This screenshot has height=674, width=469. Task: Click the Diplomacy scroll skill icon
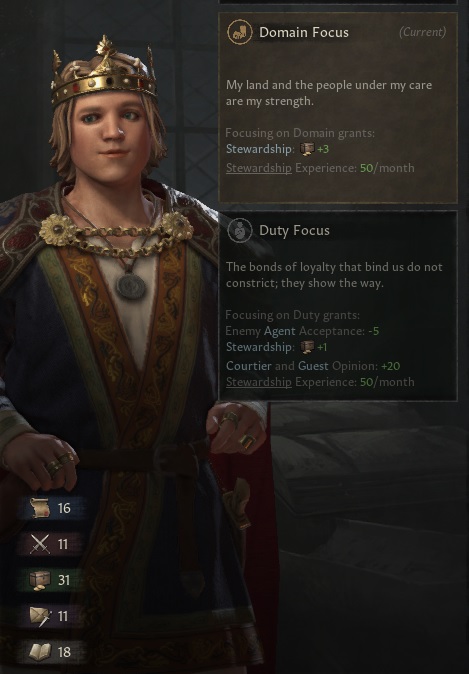point(40,508)
